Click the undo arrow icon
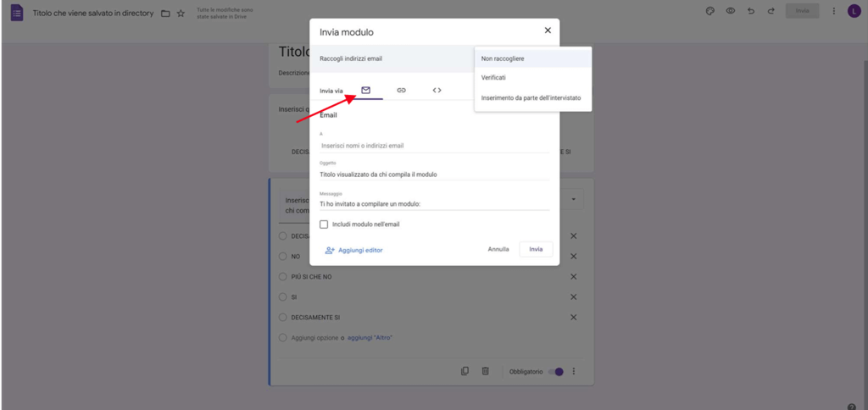868x410 pixels. point(751,11)
